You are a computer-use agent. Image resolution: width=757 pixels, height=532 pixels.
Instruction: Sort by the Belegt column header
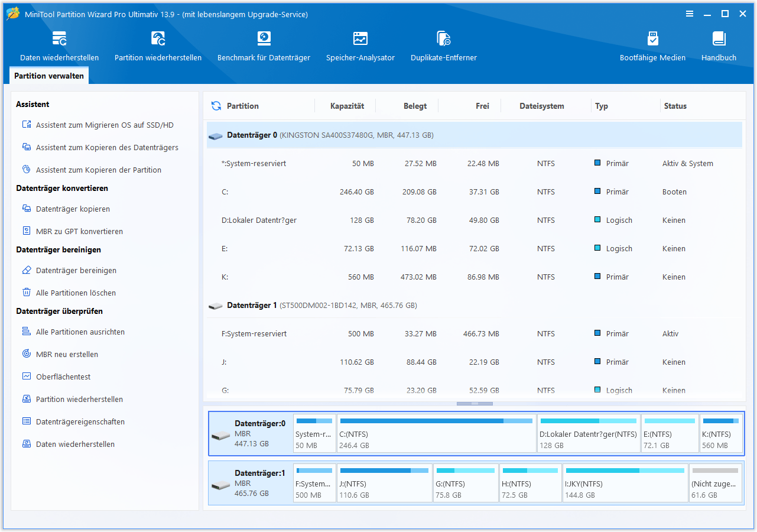pos(415,106)
